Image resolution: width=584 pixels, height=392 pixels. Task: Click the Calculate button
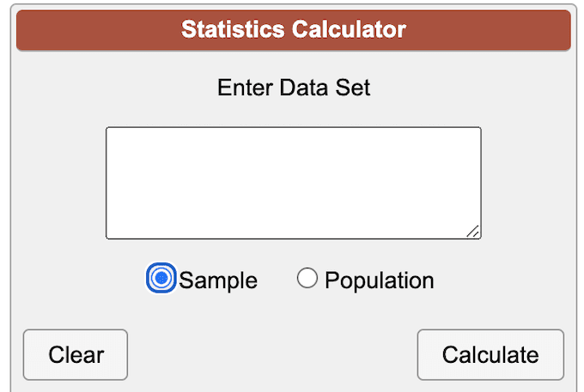tap(490, 354)
